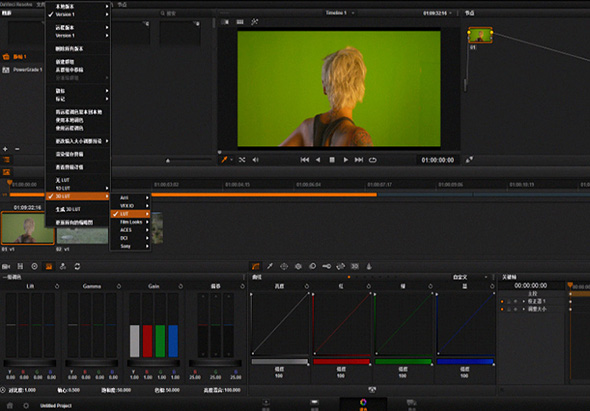Remove gallery album with minus icon
The width and height of the screenshot is (590, 411).
[x=17, y=149]
